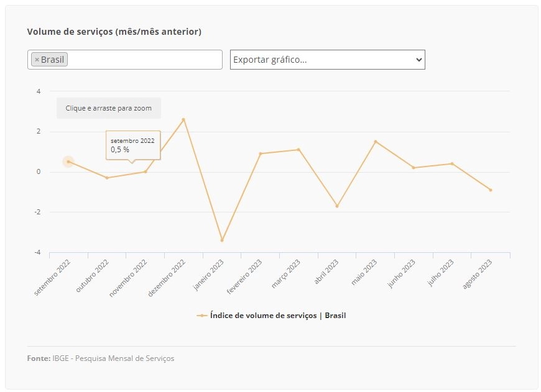Select the junho 2023 data point
The height and width of the screenshot is (392, 541).
414,168
